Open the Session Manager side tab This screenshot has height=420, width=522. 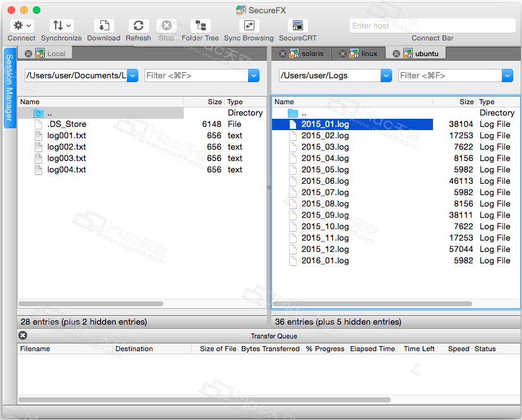click(x=9, y=88)
